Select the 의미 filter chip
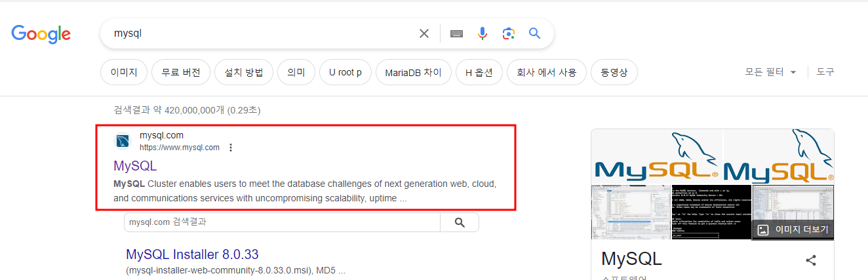Viewport: 868px width, 280px height. click(x=296, y=72)
